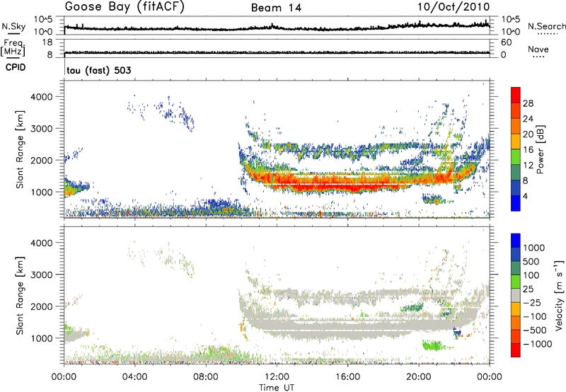Select the "Freq. [MHz]" axis label
Image resolution: width=566 pixels, height=392 pixels.
[13, 48]
